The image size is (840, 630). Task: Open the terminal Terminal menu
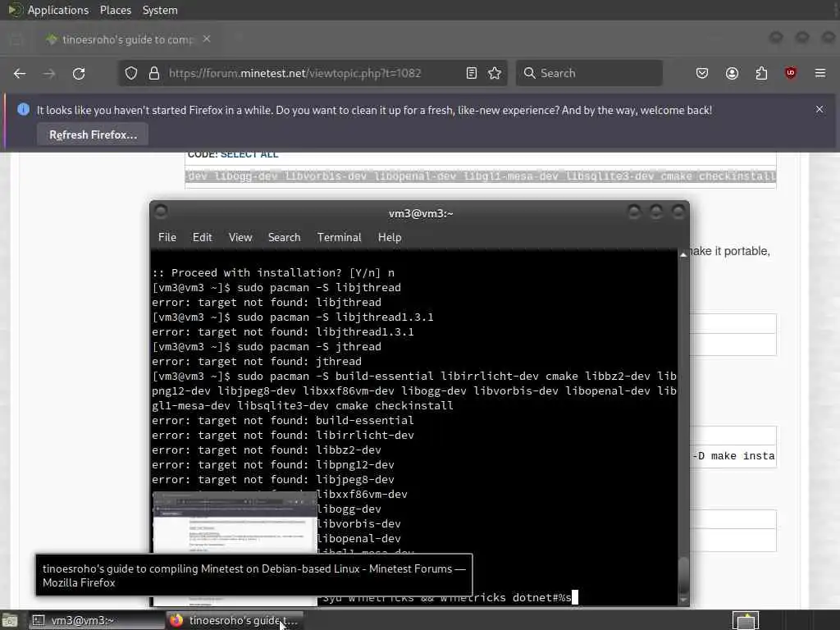(x=339, y=237)
